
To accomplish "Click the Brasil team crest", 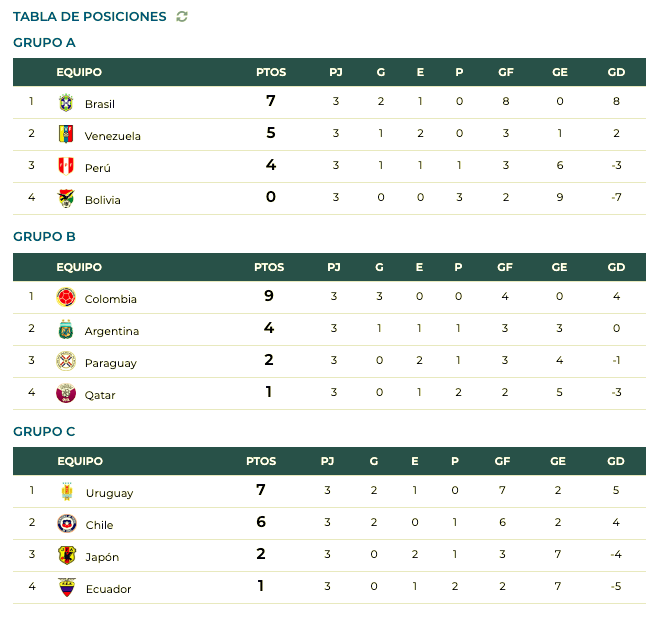I will pos(66,103).
